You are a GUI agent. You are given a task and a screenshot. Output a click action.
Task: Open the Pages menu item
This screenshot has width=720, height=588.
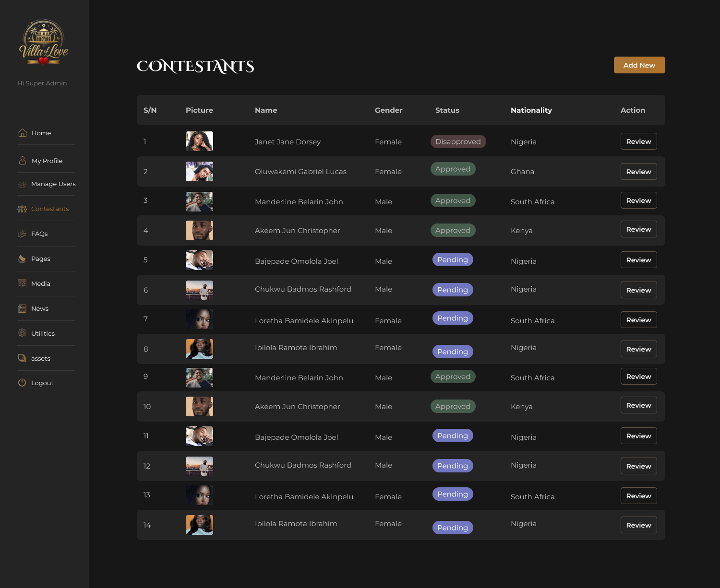tap(40, 259)
